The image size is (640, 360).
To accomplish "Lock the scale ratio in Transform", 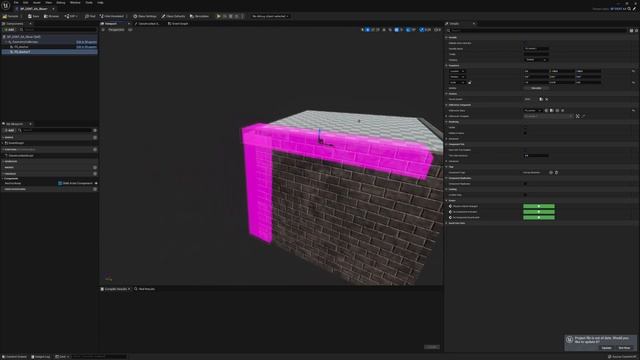I will click(469, 82).
